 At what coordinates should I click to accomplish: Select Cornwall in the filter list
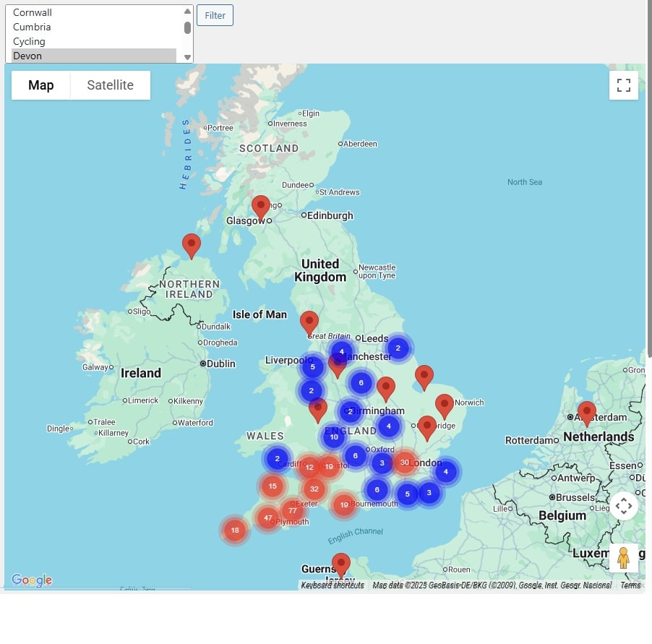pos(33,12)
